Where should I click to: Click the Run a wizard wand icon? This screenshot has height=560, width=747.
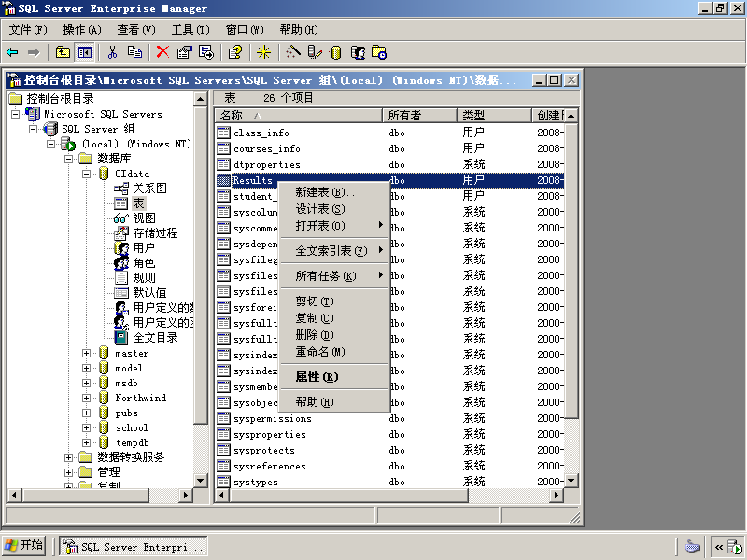(292, 52)
